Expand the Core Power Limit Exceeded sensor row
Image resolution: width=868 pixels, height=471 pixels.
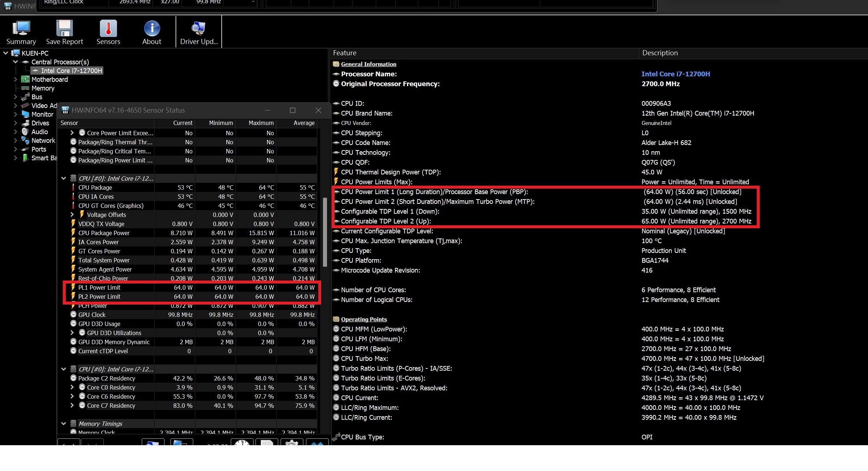[x=72, y=133]
